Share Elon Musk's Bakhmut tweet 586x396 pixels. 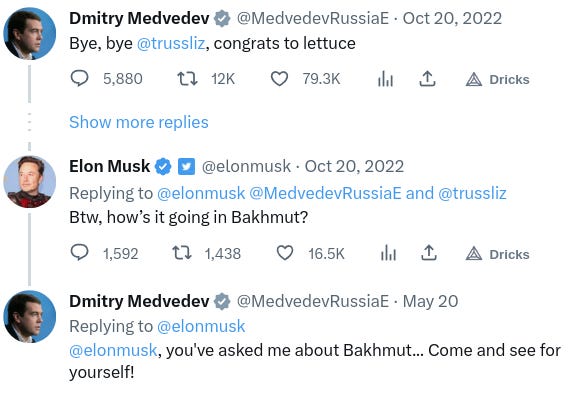pos(429,253)
